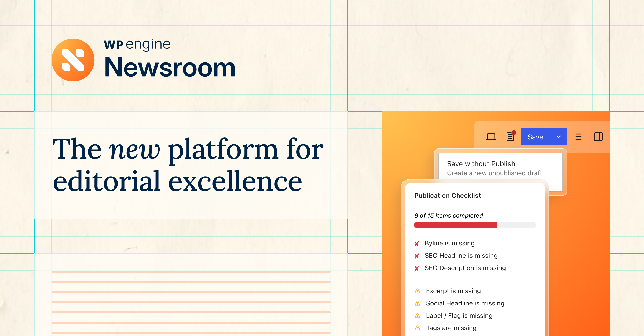The width and height of the screenshot is (644, 336).
Task: Click red X beside SEO Headline
Action: (x=417, y=256)
